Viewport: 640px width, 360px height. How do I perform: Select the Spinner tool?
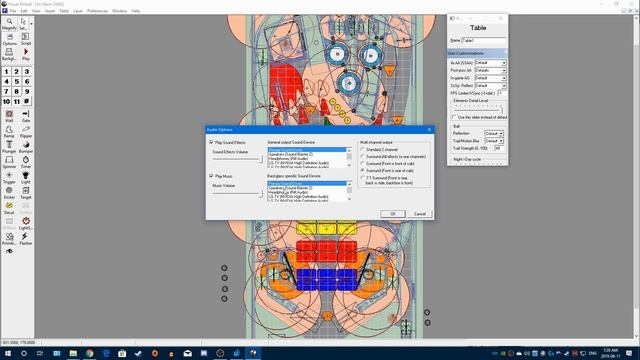(9, 162)
